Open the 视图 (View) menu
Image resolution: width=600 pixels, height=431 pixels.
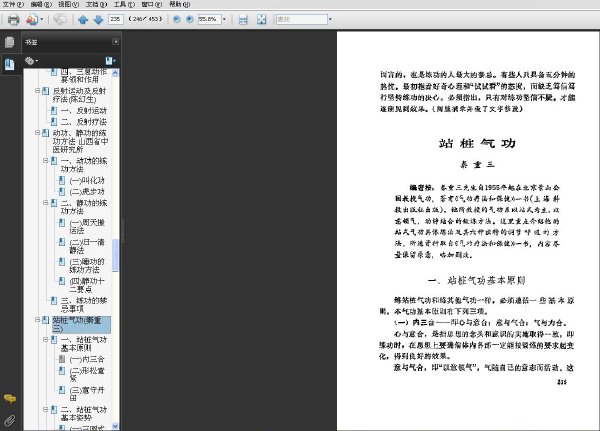[68, 4]
